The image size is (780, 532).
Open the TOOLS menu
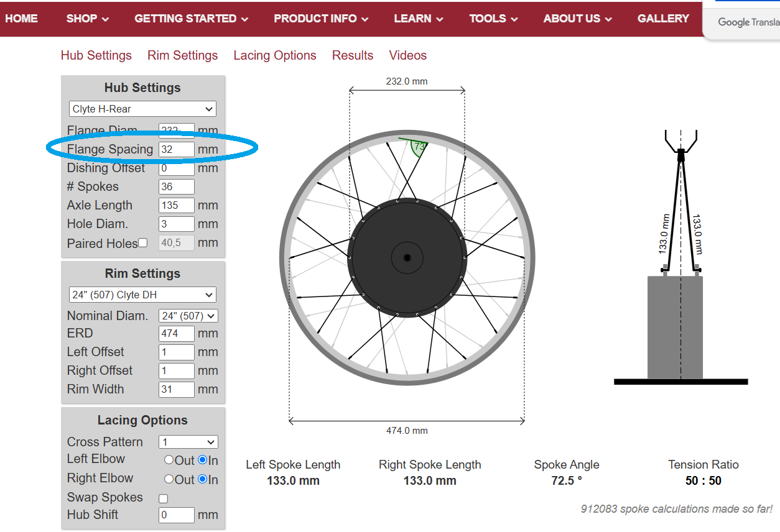tap(494, 19)
